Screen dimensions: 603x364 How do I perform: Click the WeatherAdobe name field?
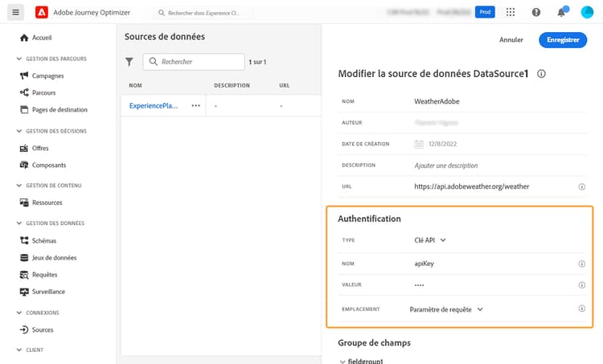point(437,101)
